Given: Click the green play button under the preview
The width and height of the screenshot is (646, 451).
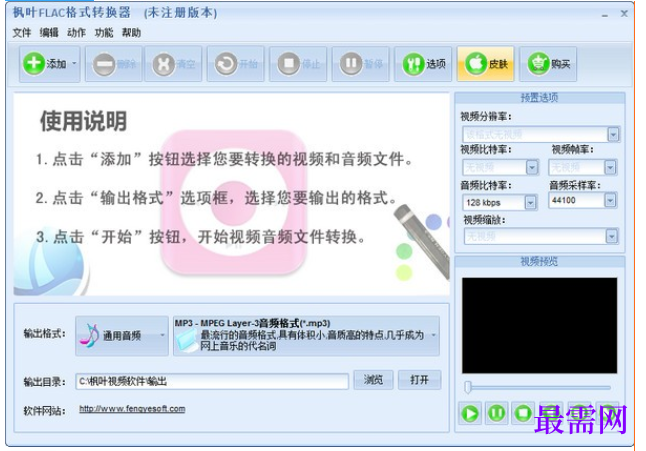Looking at the screenshot, I should click(470, 413).
